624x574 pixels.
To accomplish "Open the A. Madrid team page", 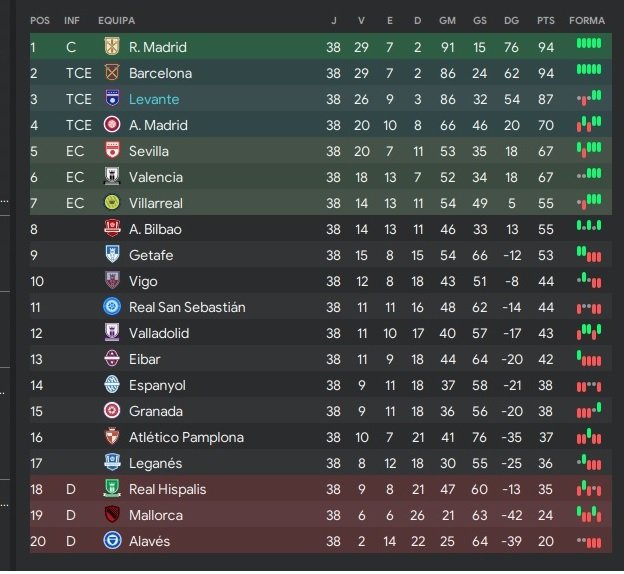I will (158, 125).
